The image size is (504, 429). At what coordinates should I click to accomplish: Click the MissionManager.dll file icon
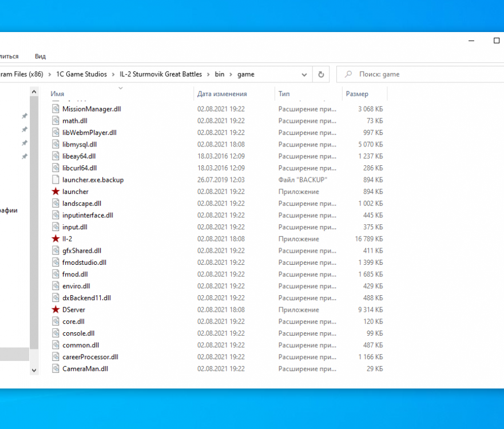coord(55,109)
